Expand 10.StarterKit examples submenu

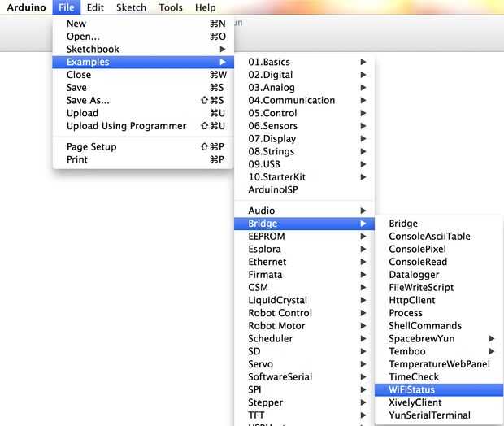pos(304,177)
